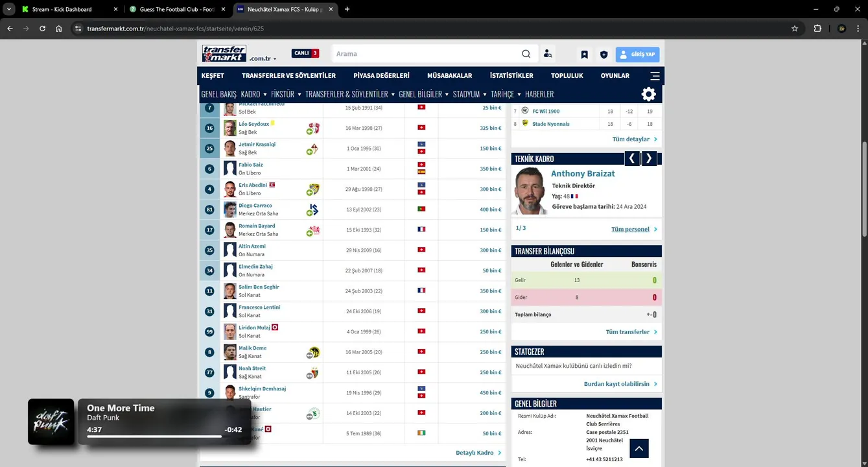Image resolution: width=868 pixels, height=467 pixels.
Task: Click Diogo Carraco's player photo
Action: click(230, 210)
